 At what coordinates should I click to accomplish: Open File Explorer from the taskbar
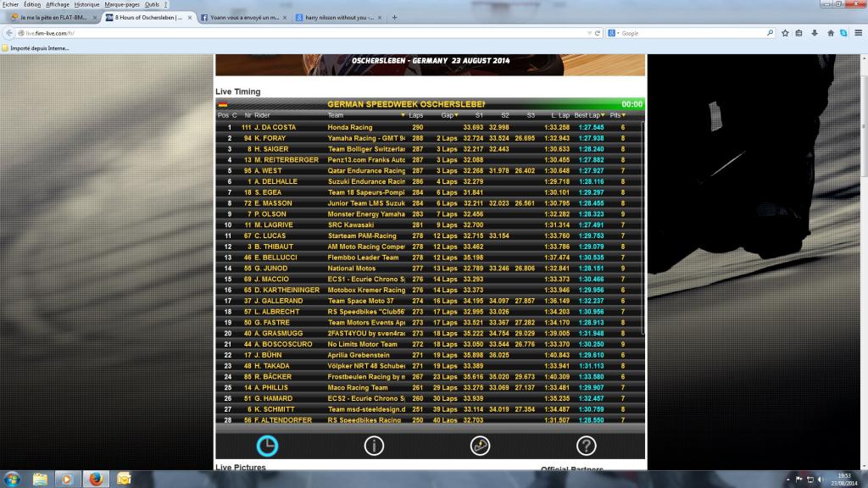pos(40,480)
